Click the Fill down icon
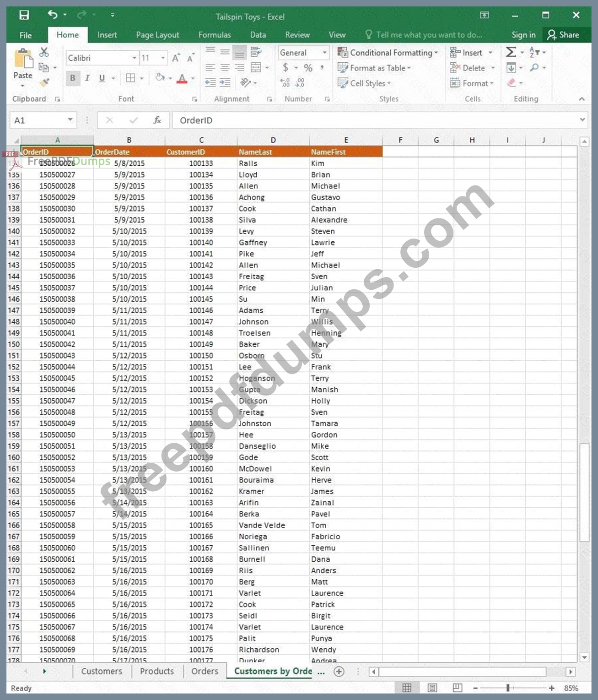 [x=511, y=68]
